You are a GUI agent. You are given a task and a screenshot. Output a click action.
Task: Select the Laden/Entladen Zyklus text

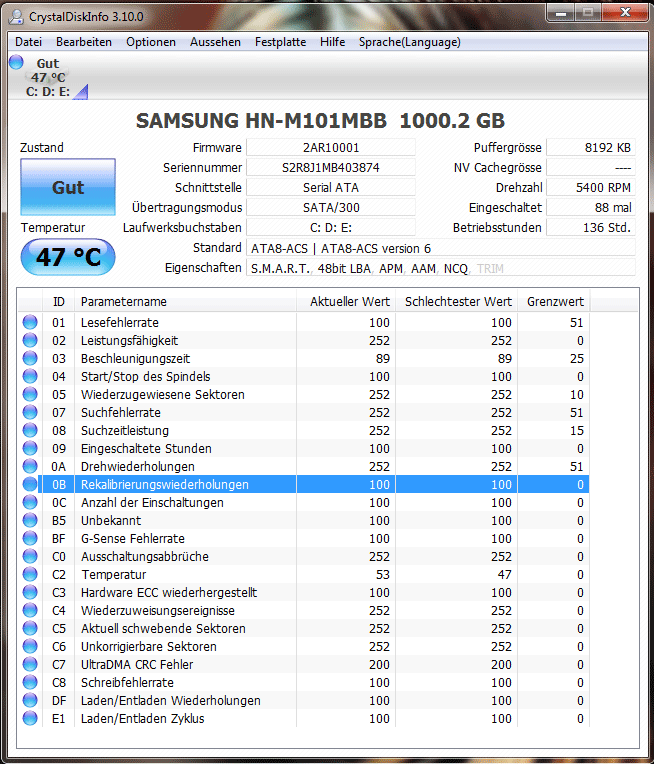pyautogui.click(x=143, y=719)
